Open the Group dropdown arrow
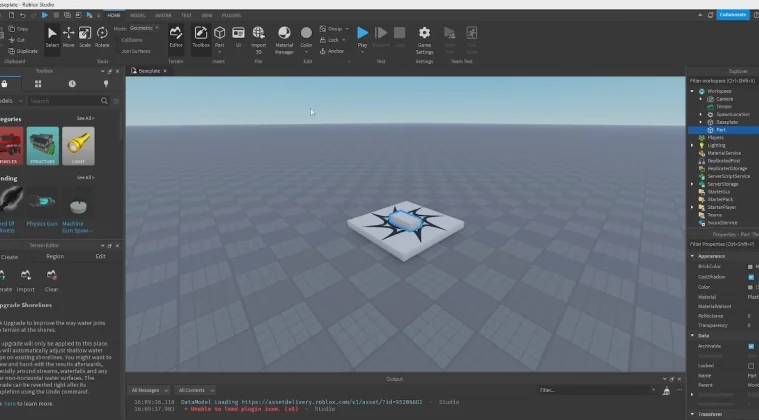 347,29
